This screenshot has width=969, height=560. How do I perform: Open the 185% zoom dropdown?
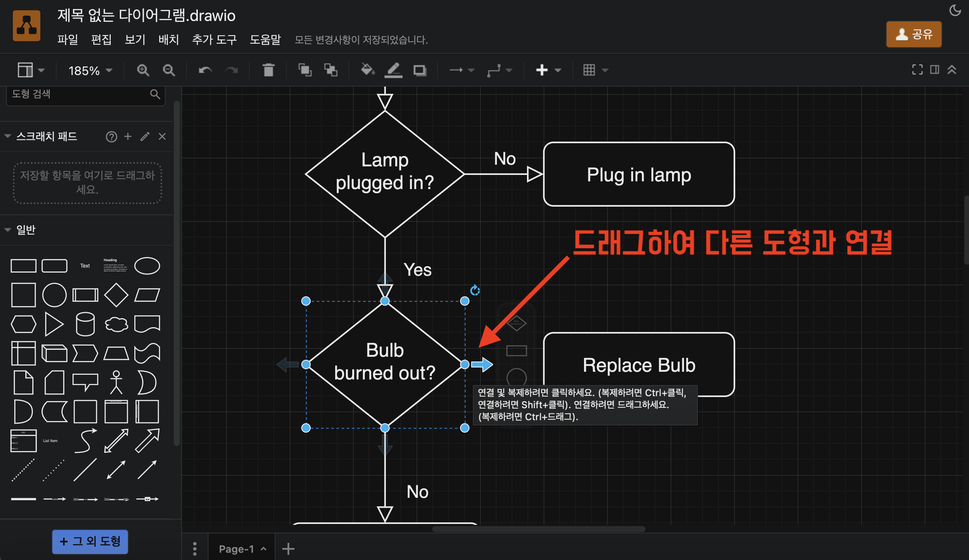click(x=91, y=70)
